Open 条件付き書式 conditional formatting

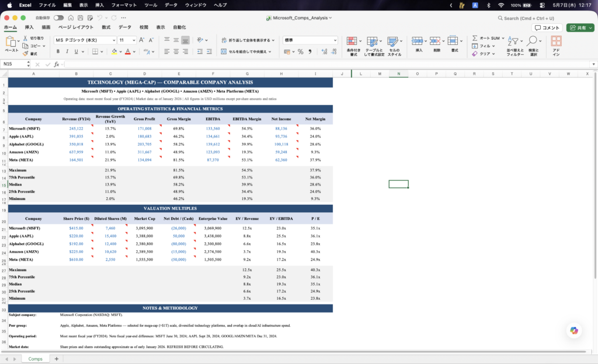pos(353,46)
